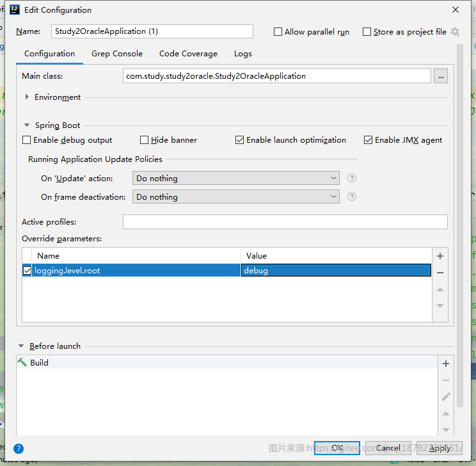Open project file settings gear icon
The image size is (476, 466).
(x=455, y=31)
